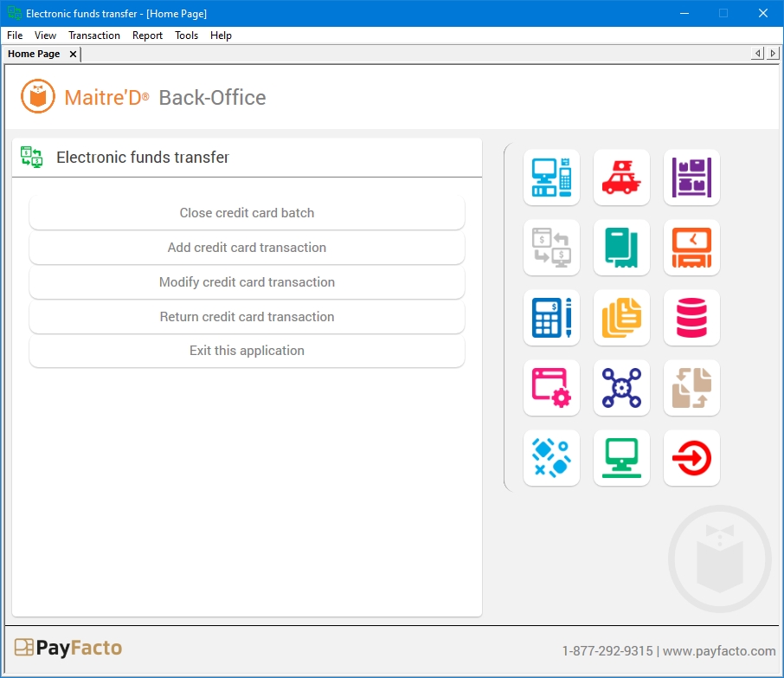Open the Point of Sale control icon
The width and height of the screenshot is (784, 678).
point(551,178)
